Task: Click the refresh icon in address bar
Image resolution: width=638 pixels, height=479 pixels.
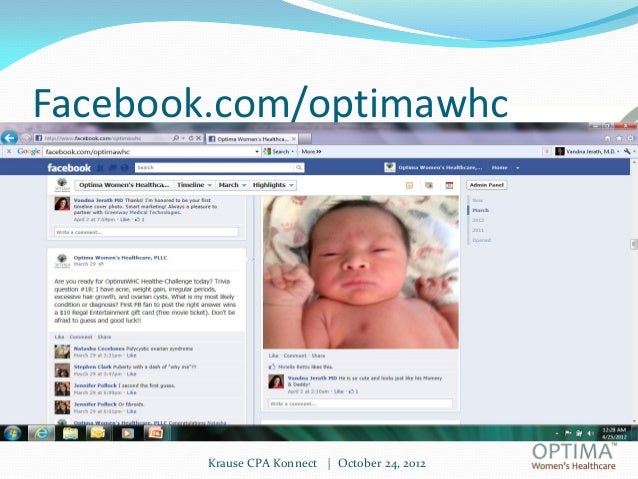Action: [x=190, y=138]
